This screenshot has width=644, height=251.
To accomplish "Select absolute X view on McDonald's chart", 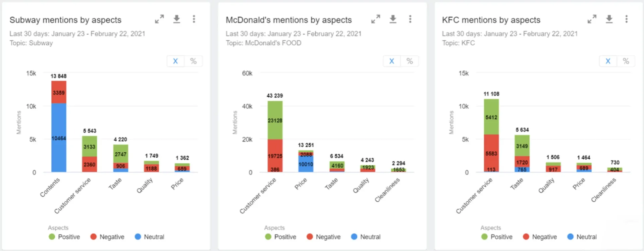I will click(392, 61).
